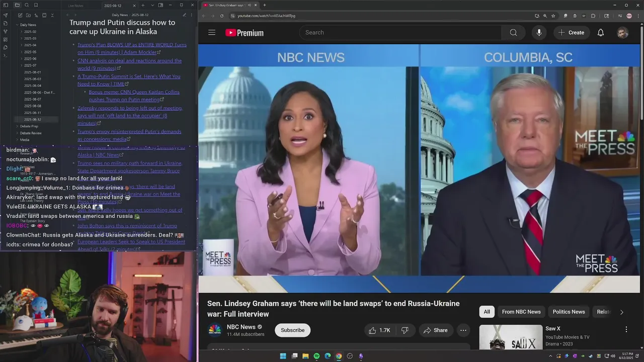Navigate back arrow in Obsidian note
The width and height of the screenshot is (644, 362).
click(x=68, y=15)
